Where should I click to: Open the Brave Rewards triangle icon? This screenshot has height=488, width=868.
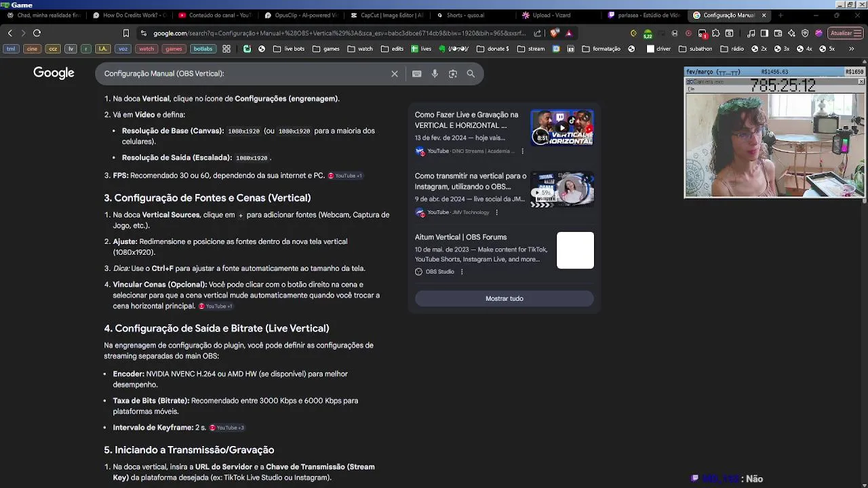click(568, 33)
